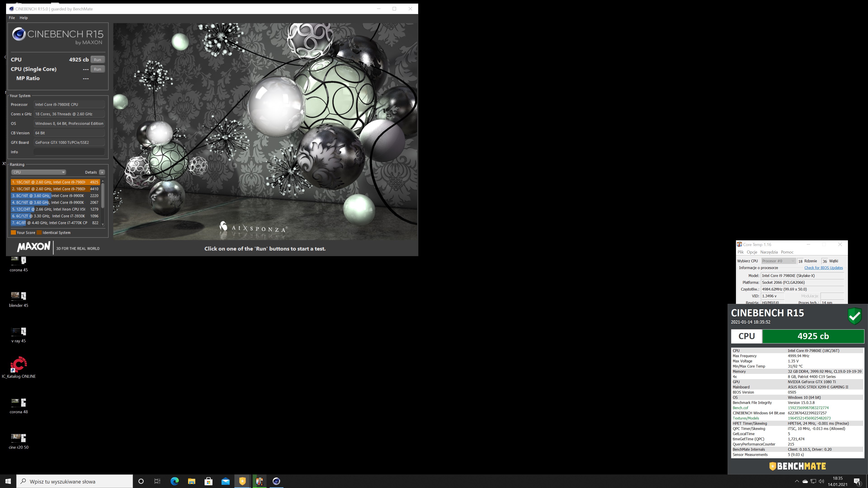Run the CPU (Single Core) test
Image resolution: width=868 pixels, height=488 pixels.
pyautogui.click(x=97, y=69)
